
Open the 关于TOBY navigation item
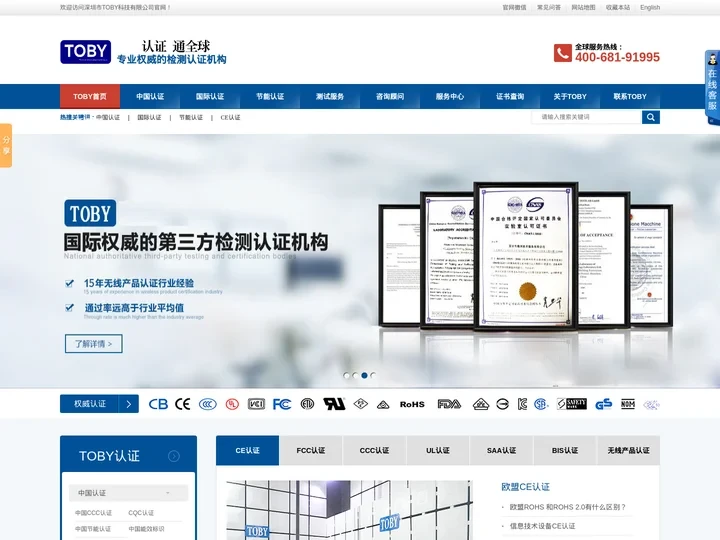coord(570,96)
